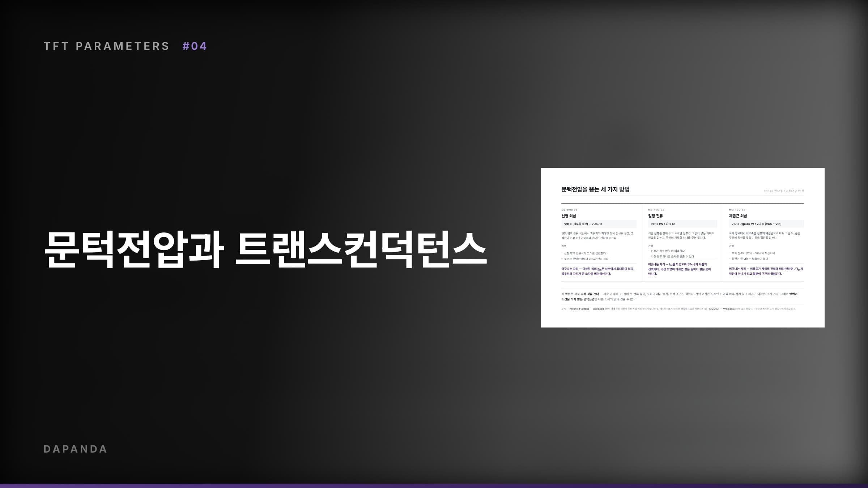Screen dimensions: 868x488
Task: Click the 'DAPANDA' brand text
Action: [x=75, y=449]
